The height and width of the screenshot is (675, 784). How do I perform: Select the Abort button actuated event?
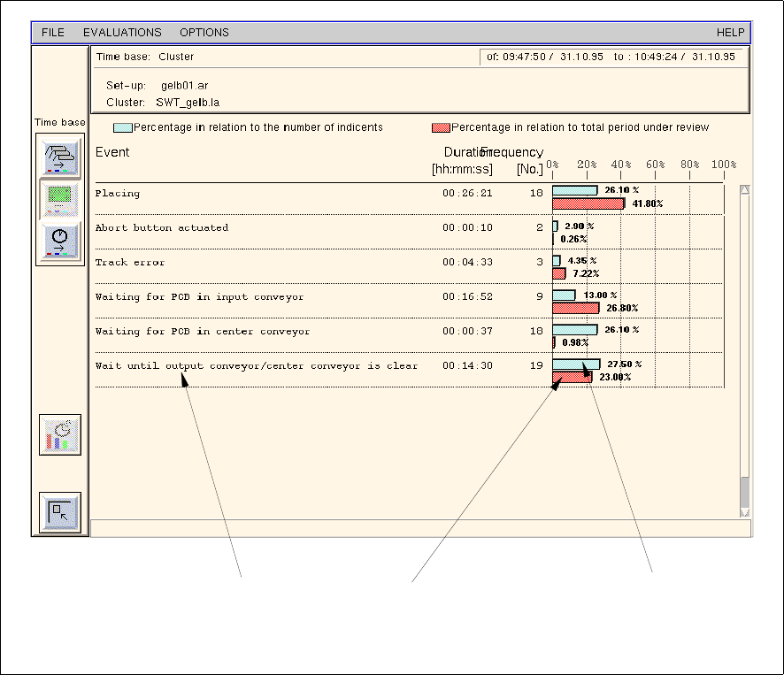tap(162, 228)
